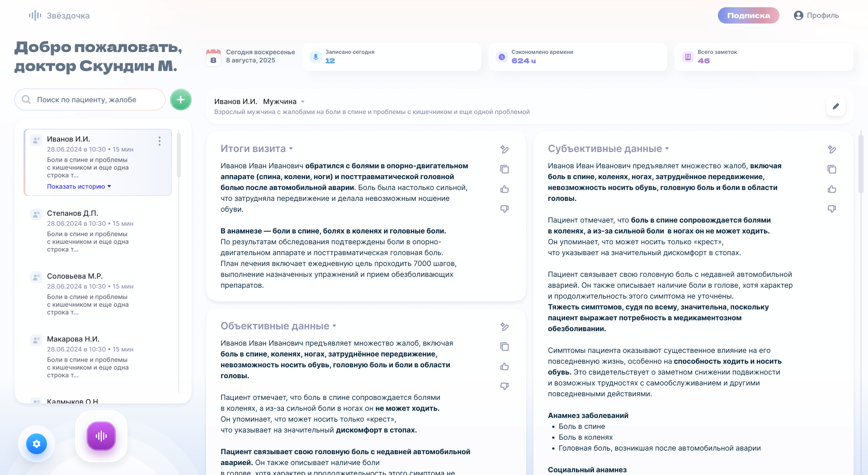Image resolution: width=868 pixels, height=475 pixels.
Task: Click the main content scrollbar on the right
Action: pyautogui.click(x=861, y=163)
